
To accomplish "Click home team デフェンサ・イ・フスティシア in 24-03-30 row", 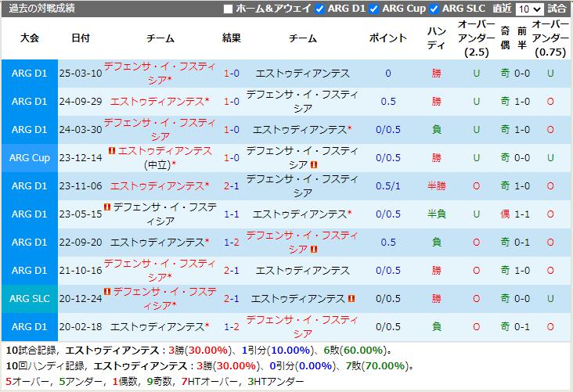I will (160, 130).
